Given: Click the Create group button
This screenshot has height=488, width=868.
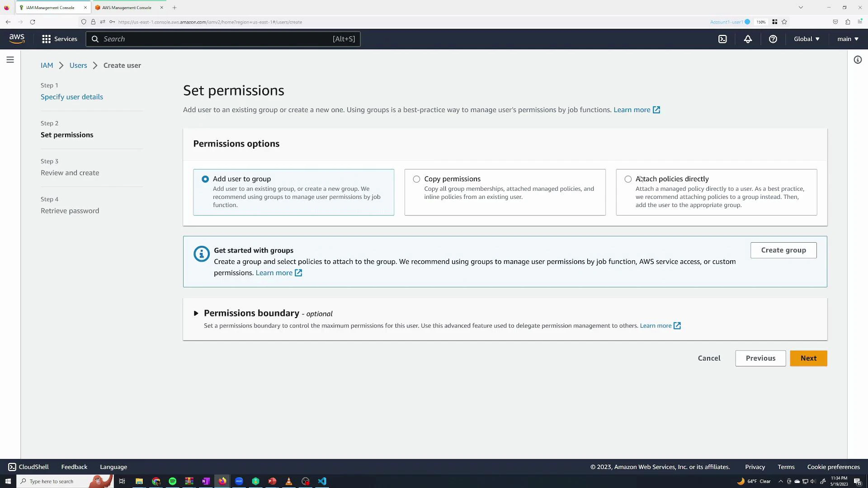Looking at the screenshot, I should (783, 250).
